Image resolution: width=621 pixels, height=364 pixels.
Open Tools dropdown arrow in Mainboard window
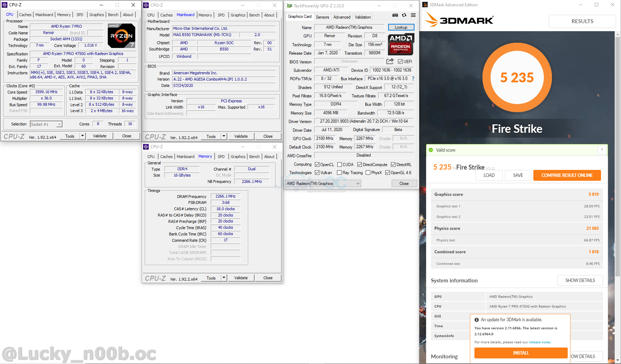point(224,136)
